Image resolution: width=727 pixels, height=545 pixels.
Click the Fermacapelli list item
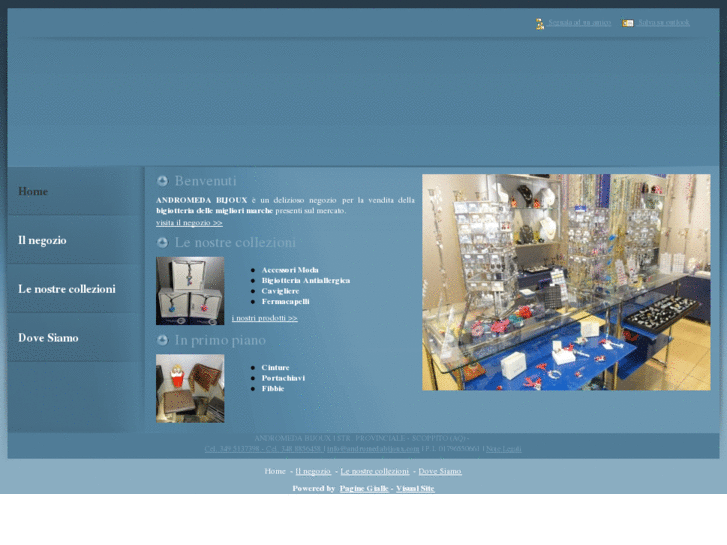point(285,302)
